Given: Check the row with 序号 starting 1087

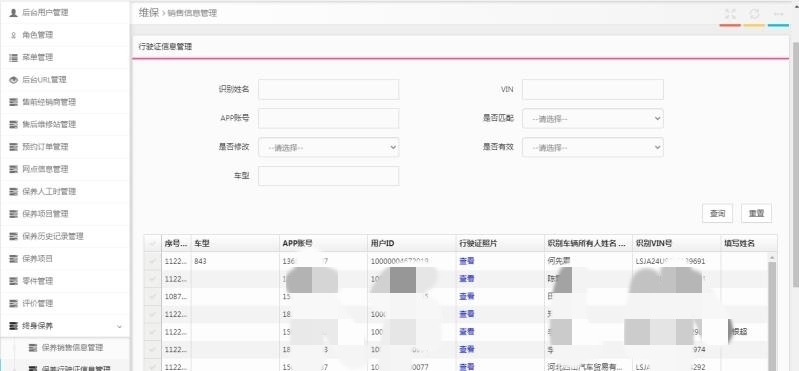Looking at the screenshot, I should (x=152, y=297).
